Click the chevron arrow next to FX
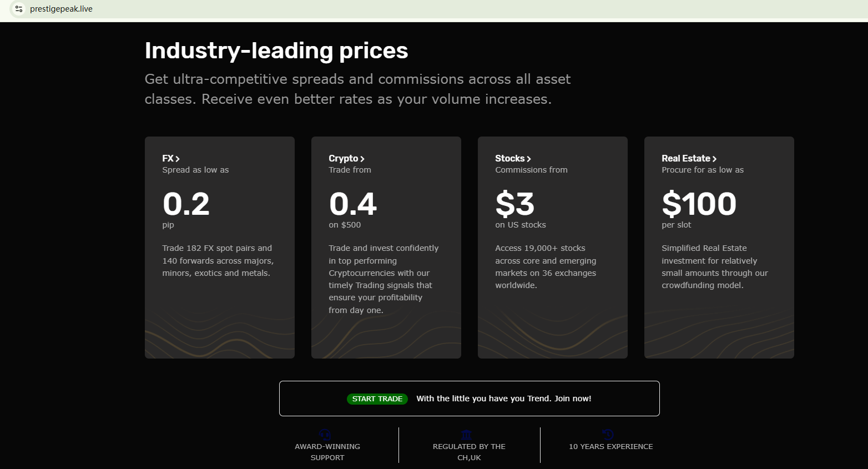 (x=178, y=159)
